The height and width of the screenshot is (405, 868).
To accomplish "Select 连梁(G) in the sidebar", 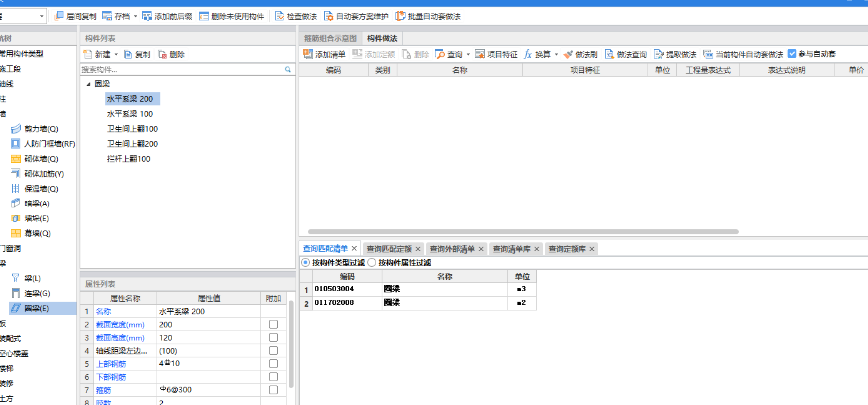I will 37,293.
